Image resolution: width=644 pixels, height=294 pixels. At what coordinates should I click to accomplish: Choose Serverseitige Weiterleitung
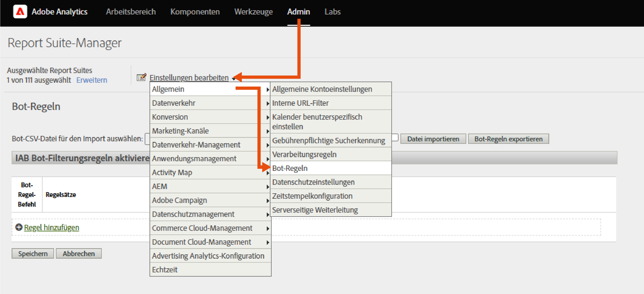(331, 210)
